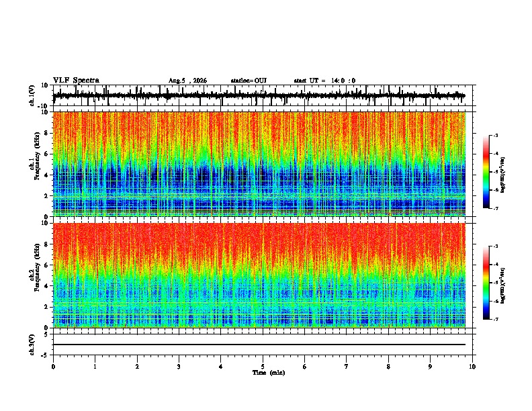Click the ch.2 frequency spectrogram panel
This screenshot has height=411, width=532.
(x=259, y=275)
